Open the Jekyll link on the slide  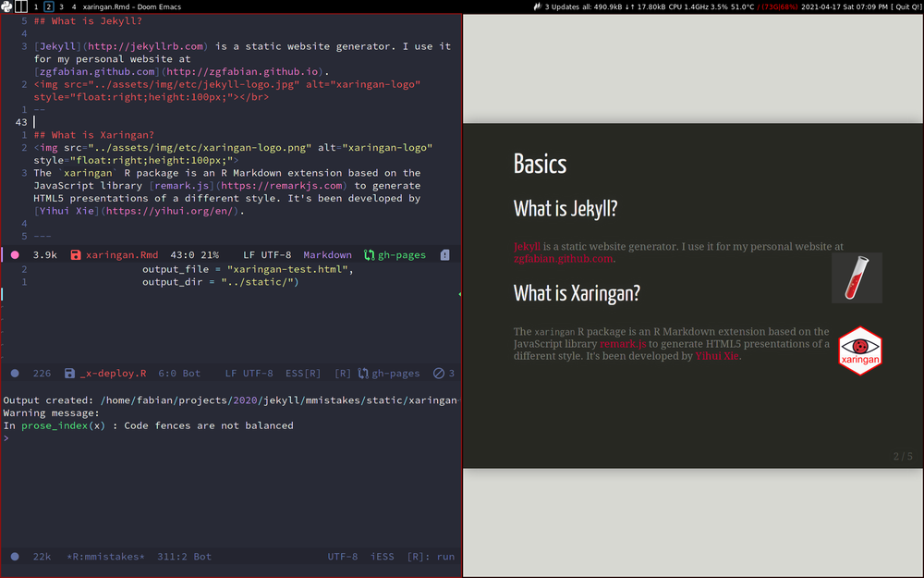[527, 247]
